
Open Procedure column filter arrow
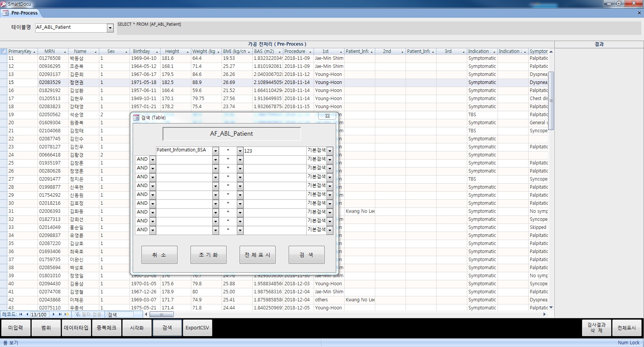click(310, 52)
